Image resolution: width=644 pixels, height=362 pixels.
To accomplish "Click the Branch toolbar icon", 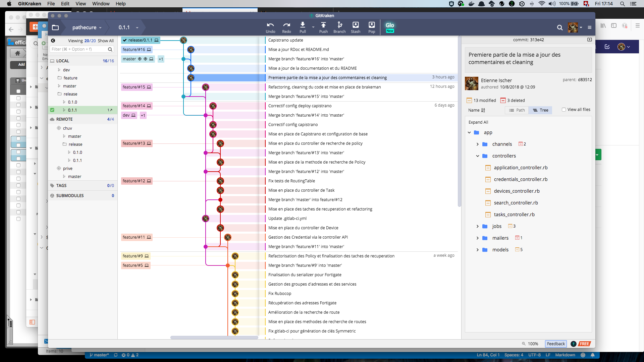I will pyautogui.click(x=339, y=27).
